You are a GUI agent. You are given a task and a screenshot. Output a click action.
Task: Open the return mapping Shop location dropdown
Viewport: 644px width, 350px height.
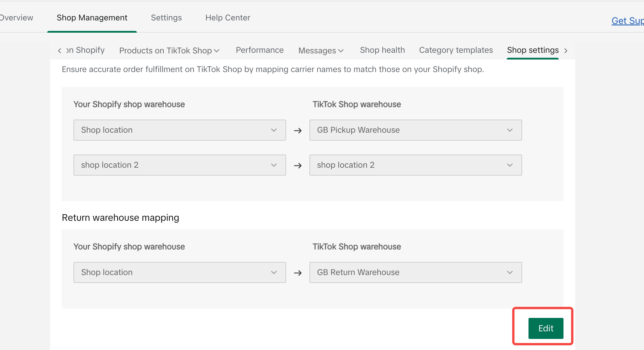(x=179, y=272)
